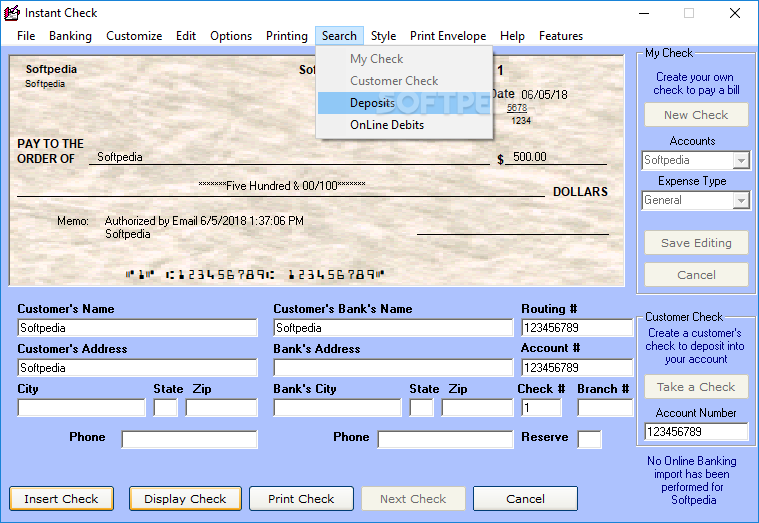Click the bank State field
The width and height of the screenshot is (759, 523).
[421, 408]
